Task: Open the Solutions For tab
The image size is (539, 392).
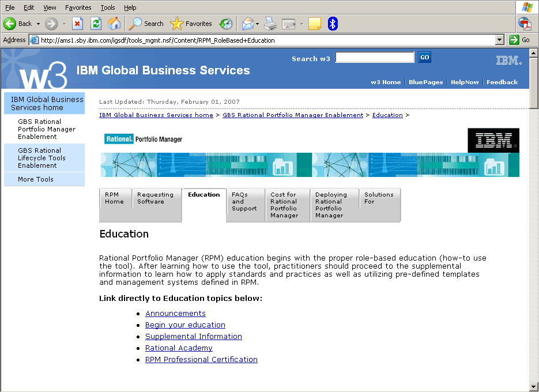Action: (x=380, y=205)
